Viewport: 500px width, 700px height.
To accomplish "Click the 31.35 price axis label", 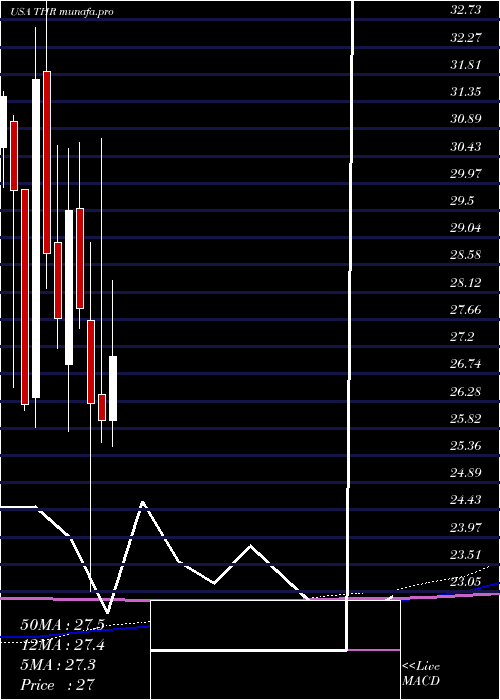I will click(466, 92).
